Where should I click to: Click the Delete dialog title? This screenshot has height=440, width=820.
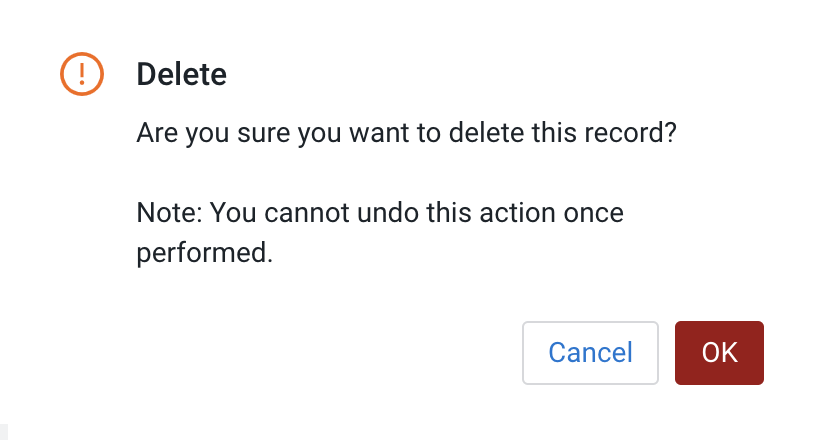(181, 74)
